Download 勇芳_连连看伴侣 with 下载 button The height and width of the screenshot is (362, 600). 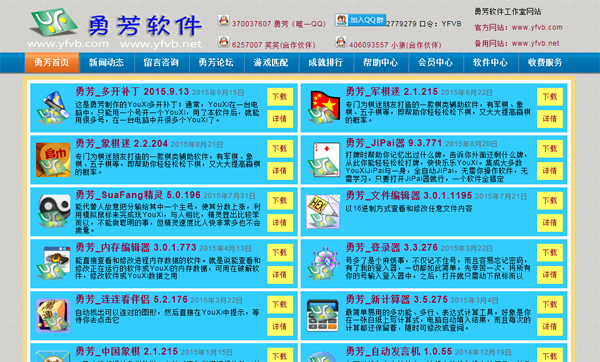pyautogui.click(x=280, y=305)
